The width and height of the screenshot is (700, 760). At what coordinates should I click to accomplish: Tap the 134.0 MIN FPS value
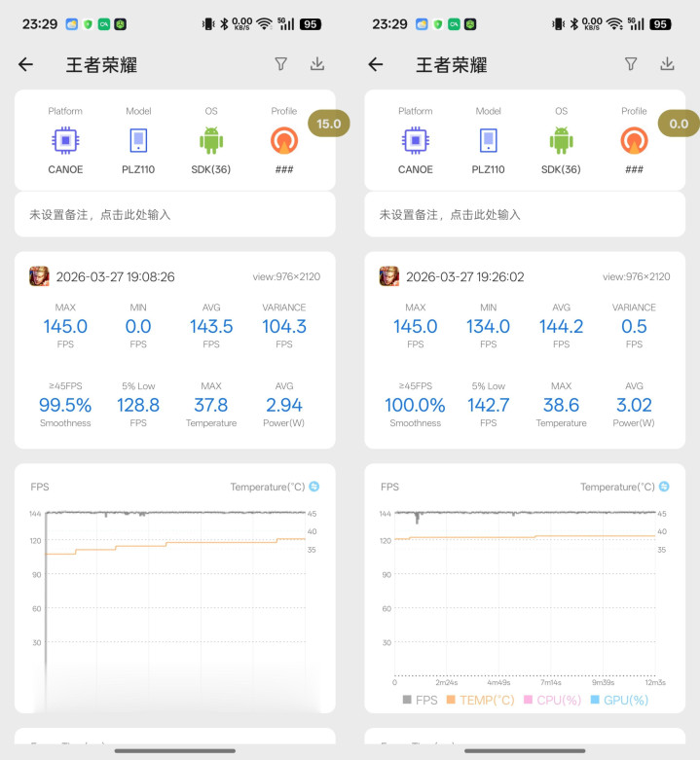tap(488, 327)
